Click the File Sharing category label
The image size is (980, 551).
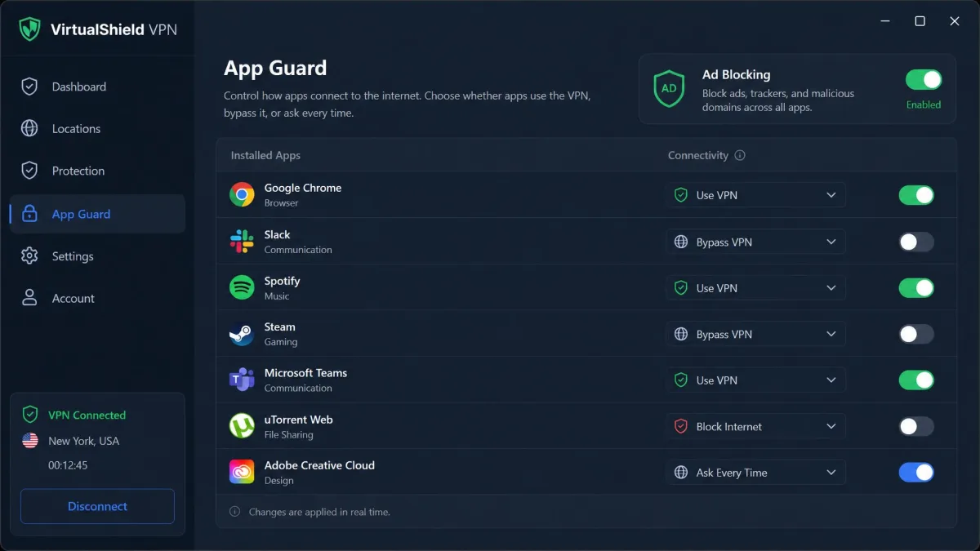click(288, 435)
